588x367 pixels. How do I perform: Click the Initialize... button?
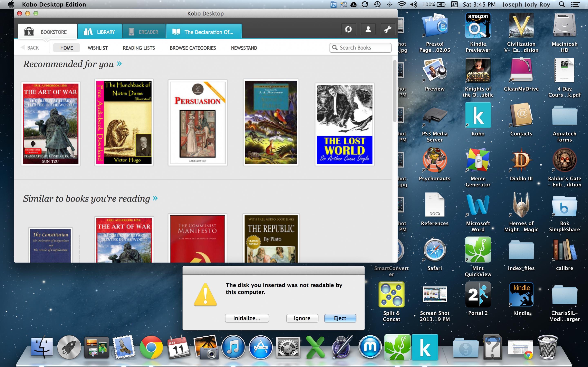(247, 318)
